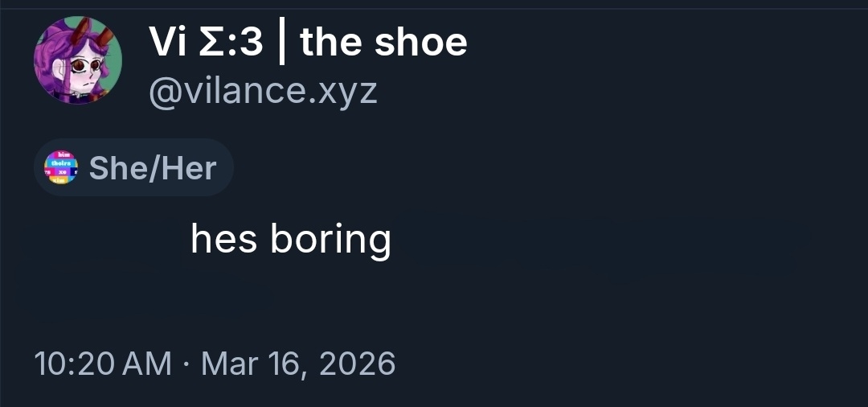Click the dot separator in timestamp
This screenshot has width=868, height=407.
(x=186, y=364)
